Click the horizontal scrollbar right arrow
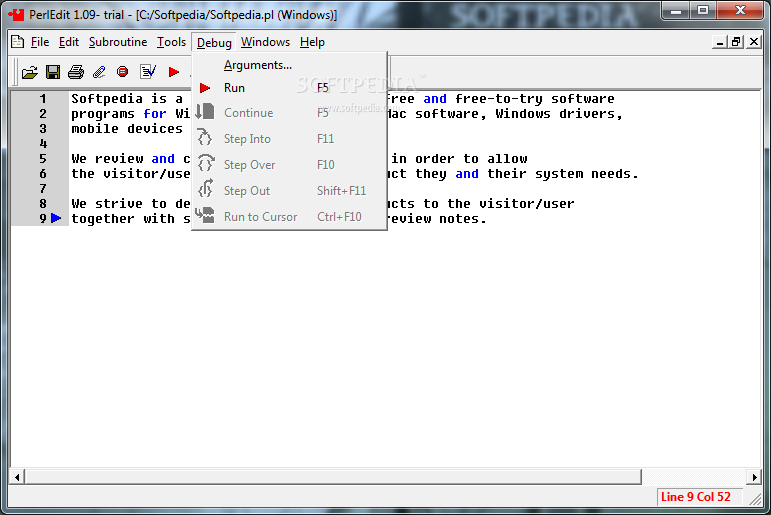 pyautogui.click(x=754, y=477)
